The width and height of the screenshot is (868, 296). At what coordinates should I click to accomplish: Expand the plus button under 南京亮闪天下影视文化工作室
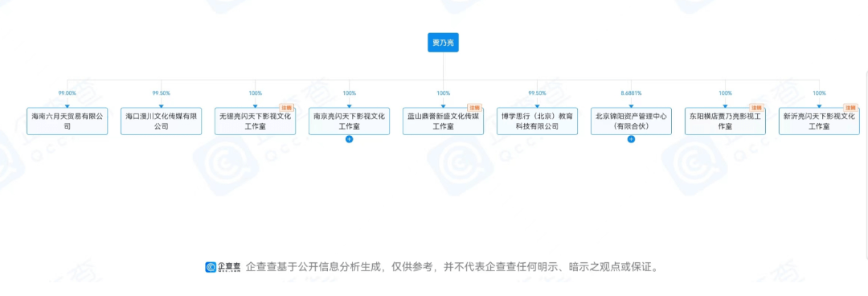point(350,139)
